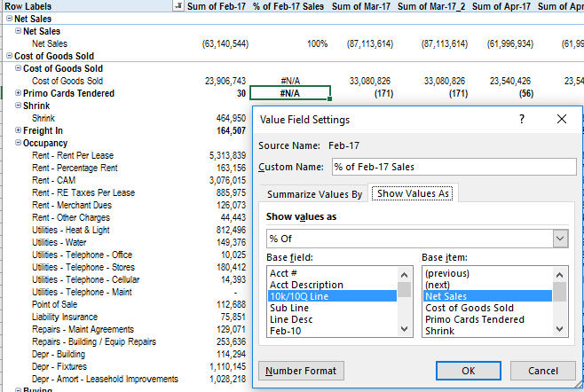584x392 pixels.
Task: Click the Custom Name text field
Action: (453, 167)
